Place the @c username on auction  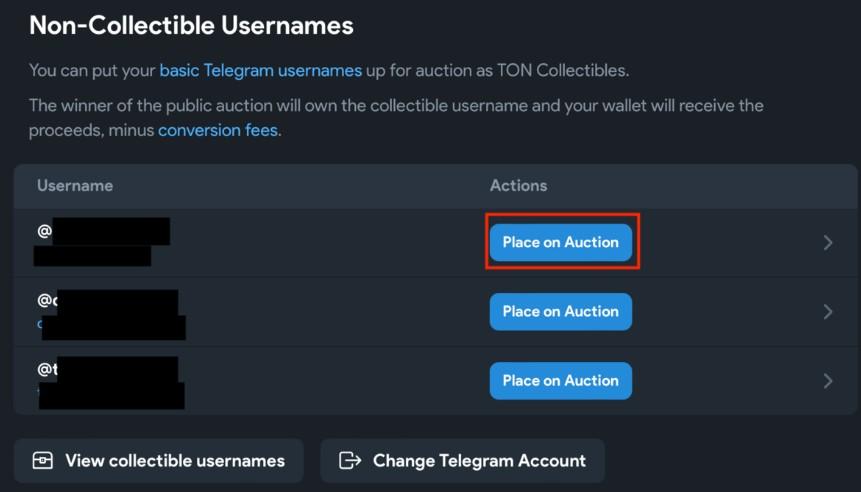[x=561, y=311]
